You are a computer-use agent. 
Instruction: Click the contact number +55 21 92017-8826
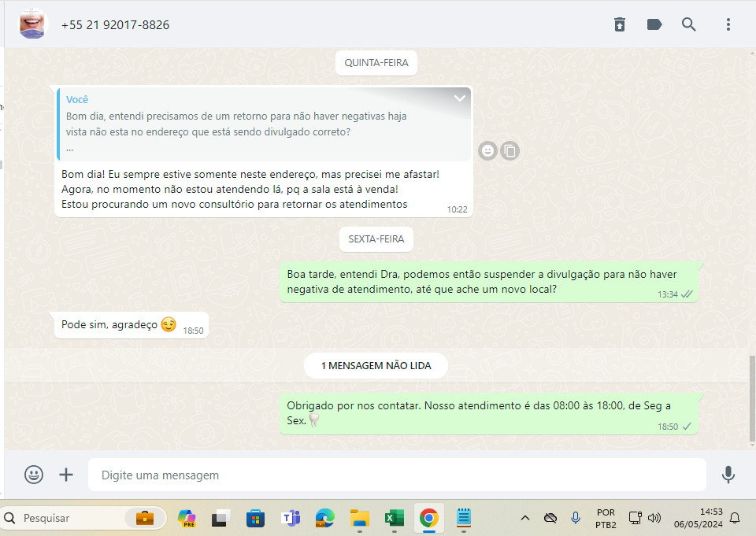[115, 25]
